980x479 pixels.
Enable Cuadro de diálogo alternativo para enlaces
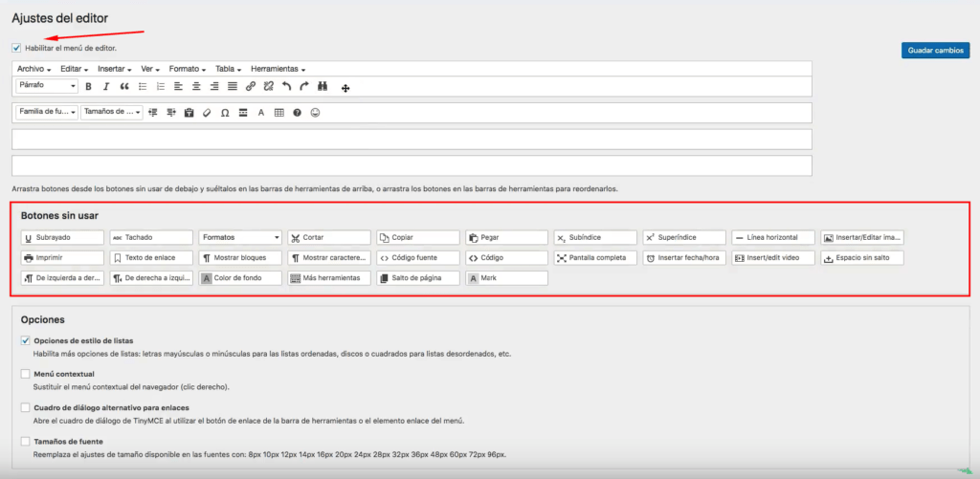[x=26, y=407]
